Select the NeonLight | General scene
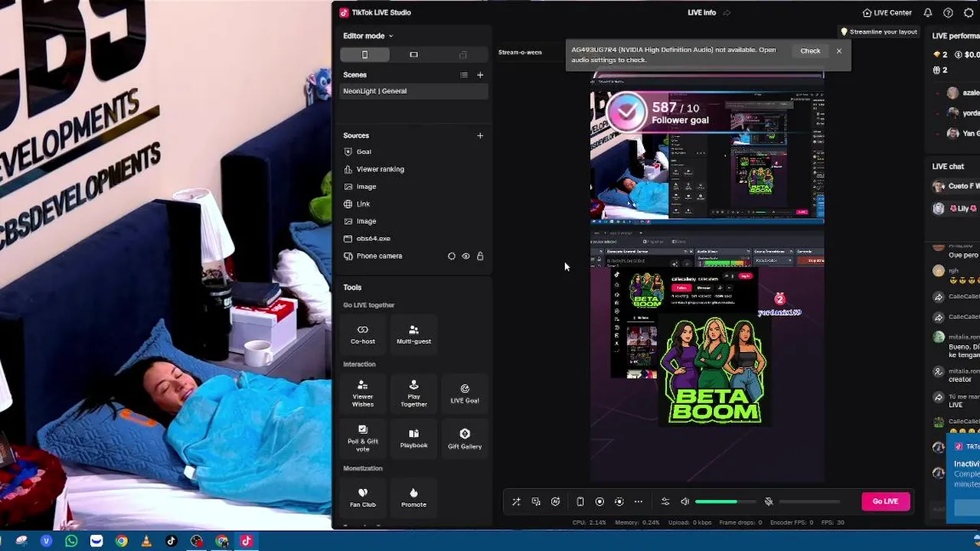The width and height of the screenshot is (980, 551). coord(413,91)
